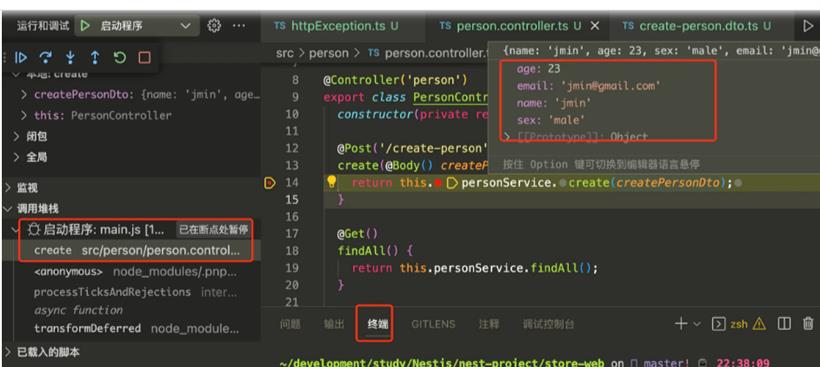Stop the debug session
Image resolution: width=820 pixels, height=367 pixels.
144,58
